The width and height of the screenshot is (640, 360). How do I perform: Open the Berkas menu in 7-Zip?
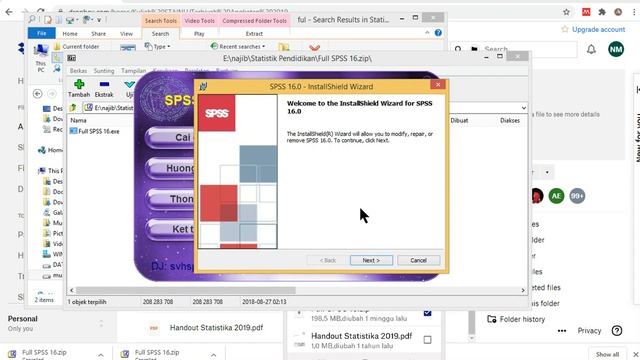click(78, 71)
